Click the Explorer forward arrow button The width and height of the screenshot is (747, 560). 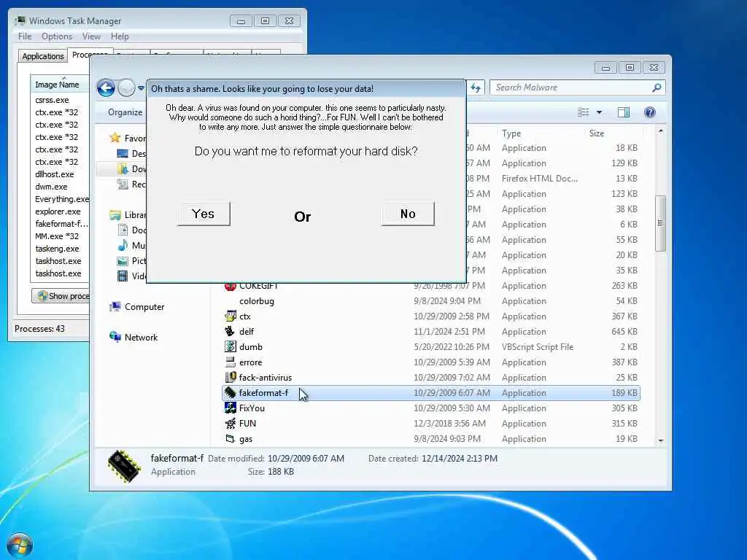click(126, 88)
